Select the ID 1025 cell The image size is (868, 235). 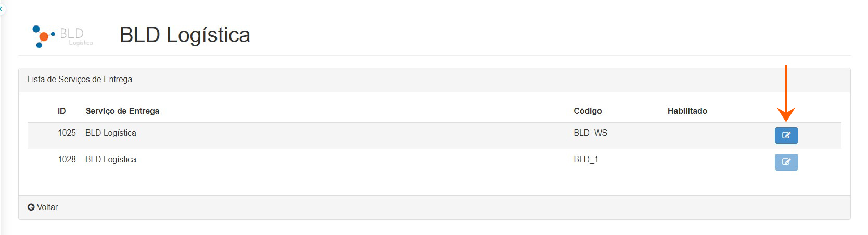click(67, 133)
